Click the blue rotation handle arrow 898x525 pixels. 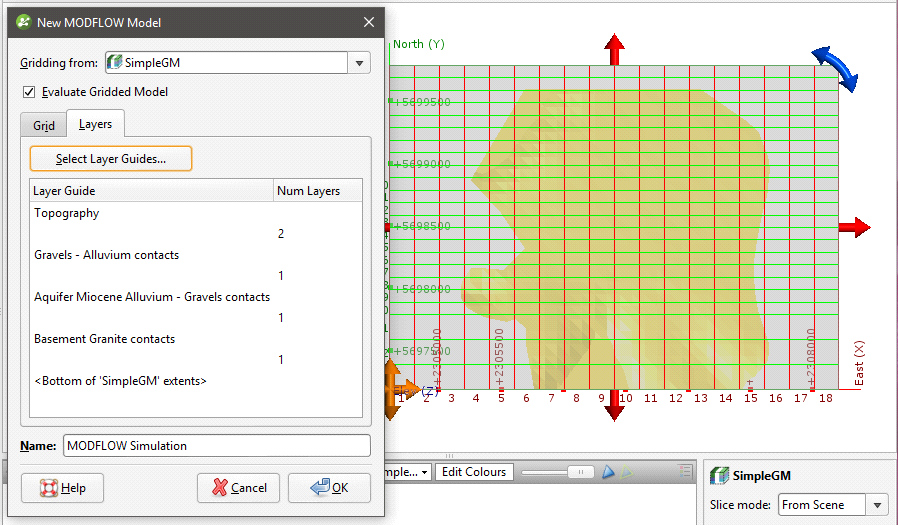(x=834, y=68)
